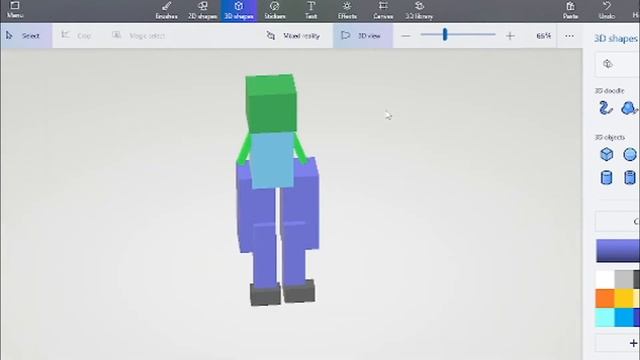Open the Menu button
Image resolution: width=640 pixels, height=360 pixels.
tap(15, 10)
